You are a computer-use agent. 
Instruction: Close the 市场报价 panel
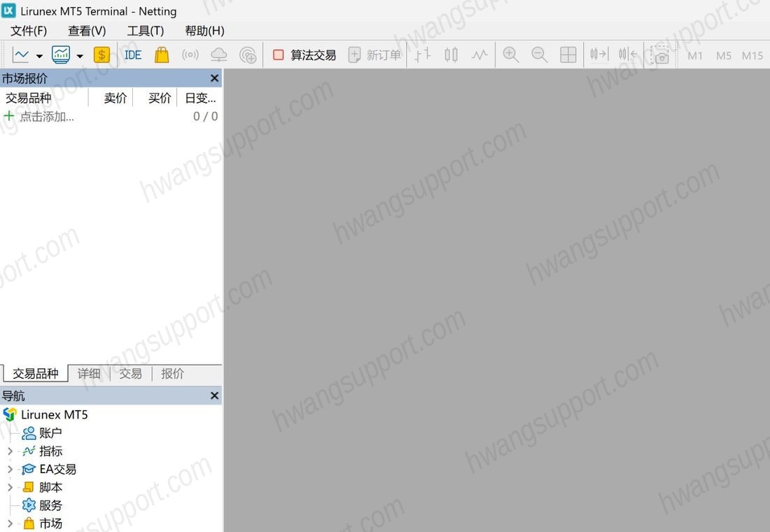click(x=215, y=78)
